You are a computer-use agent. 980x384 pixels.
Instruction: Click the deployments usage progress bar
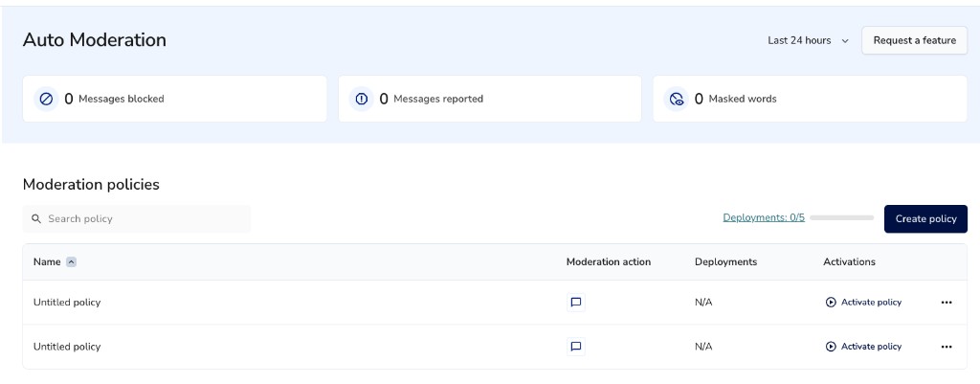tap(842, 217)
